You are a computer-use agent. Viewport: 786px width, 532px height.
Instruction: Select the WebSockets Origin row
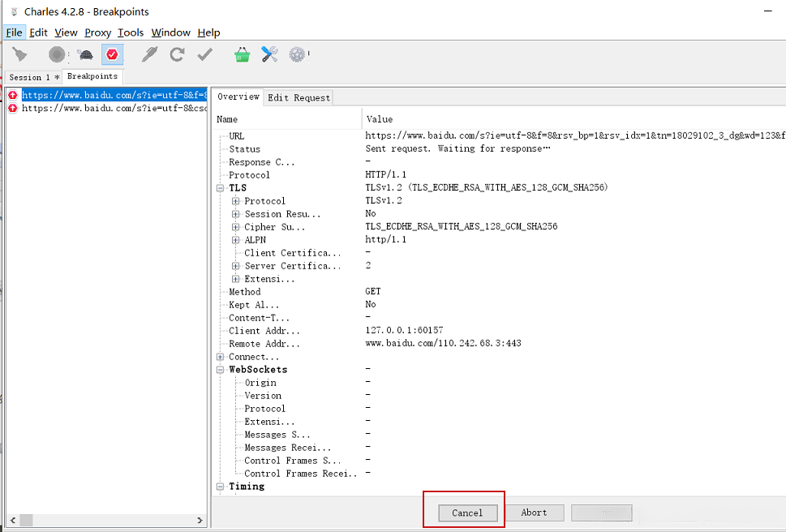pos(499,383)
